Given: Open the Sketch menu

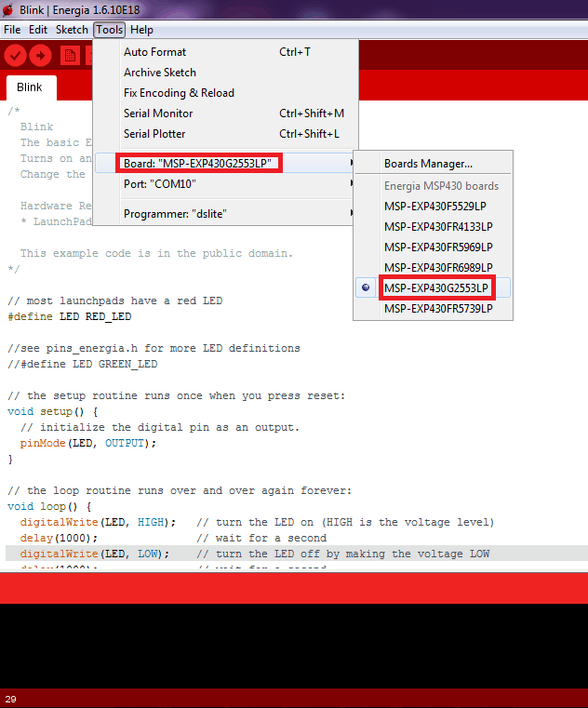Looking at the screenshot, I should click(72, 30).
